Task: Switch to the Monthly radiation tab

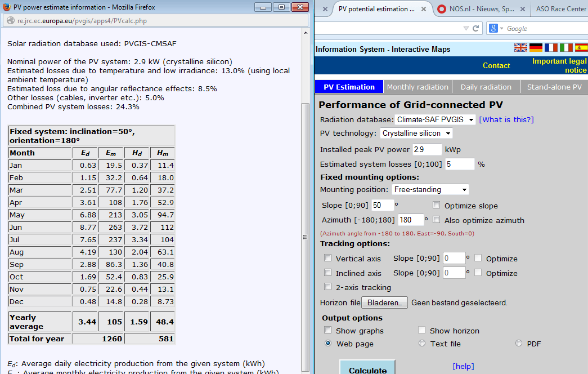Action: pos(418,87)
